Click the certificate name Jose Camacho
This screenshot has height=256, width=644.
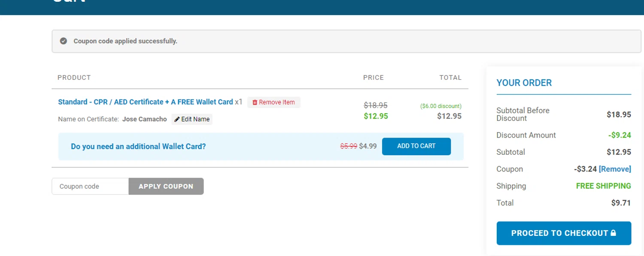144,119
